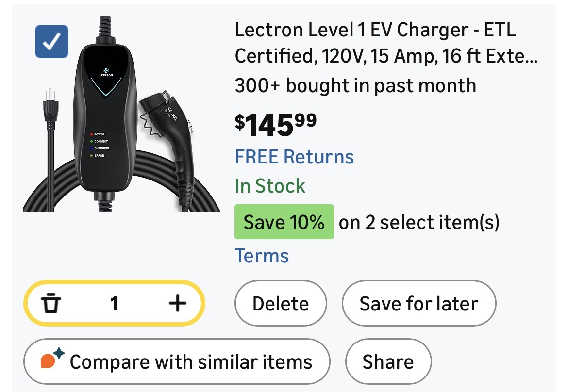
Task: Uncheck the Lectron charger item checkbox
Action: tap(51, 41)
